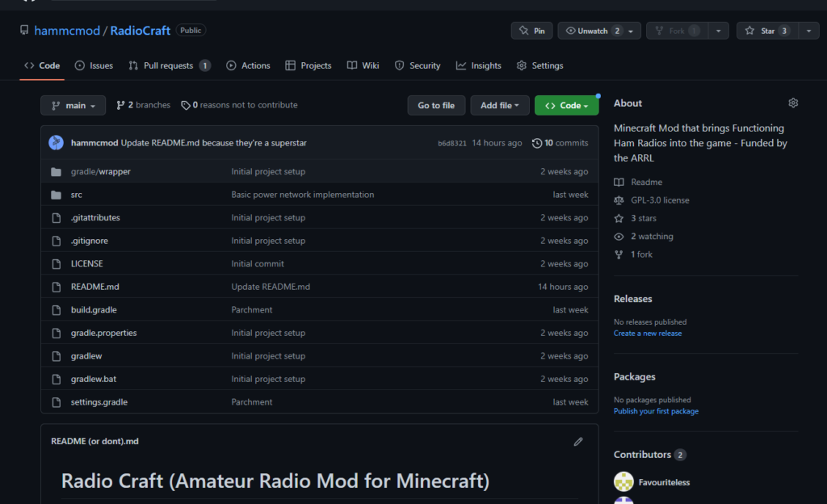Screen dimensions: 827x504
Task: Click the fork icon next to 1 fork
Action: click(x=619, y=254)
